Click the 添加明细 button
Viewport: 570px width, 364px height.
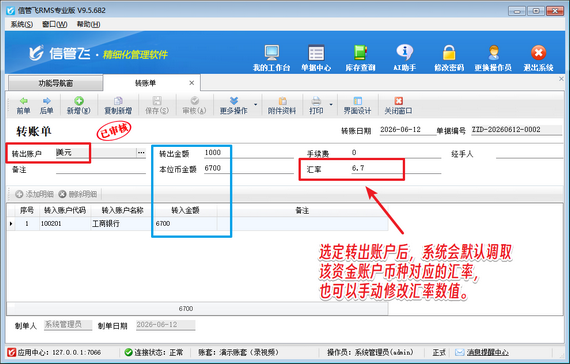click(x=35, y=194)
